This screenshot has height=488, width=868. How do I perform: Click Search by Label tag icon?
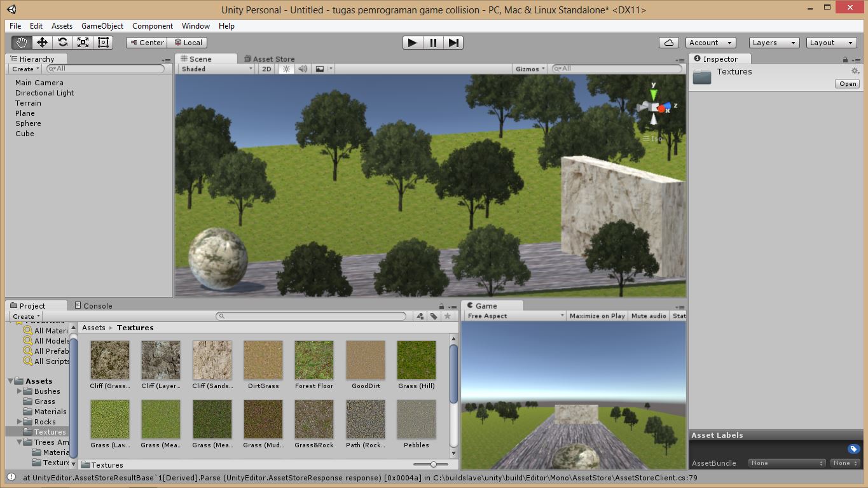pyautogui.click(x=434, y=316)
